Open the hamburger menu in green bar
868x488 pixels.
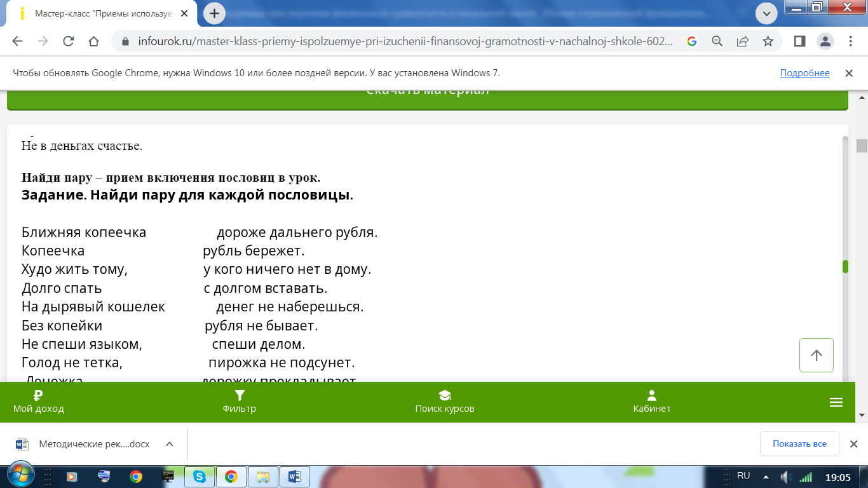point(836,402)
